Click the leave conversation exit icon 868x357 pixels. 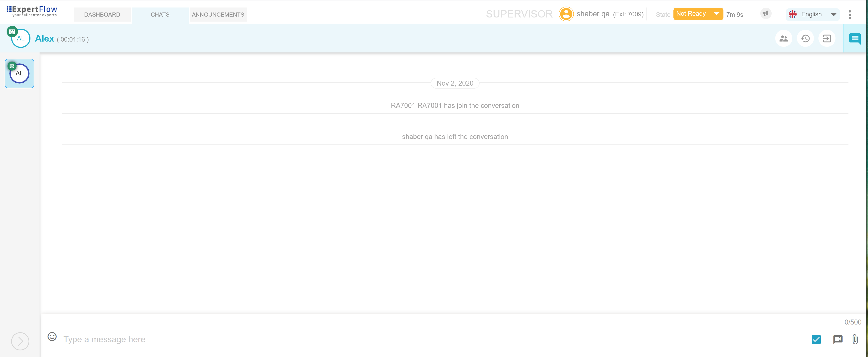click(827, 38)
